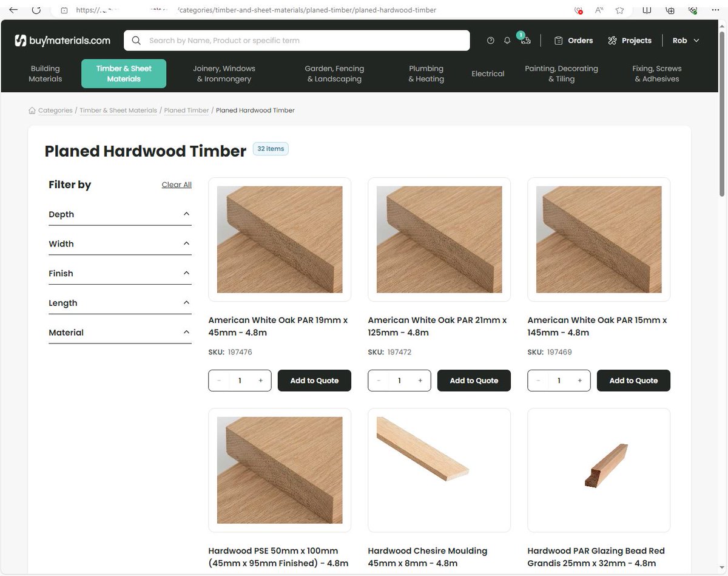Image resolution: width=728 pixels, height=576 pixels.
Task: Select Painting, Decorating & Tiling tab
Action: click(x=561, y=73)
